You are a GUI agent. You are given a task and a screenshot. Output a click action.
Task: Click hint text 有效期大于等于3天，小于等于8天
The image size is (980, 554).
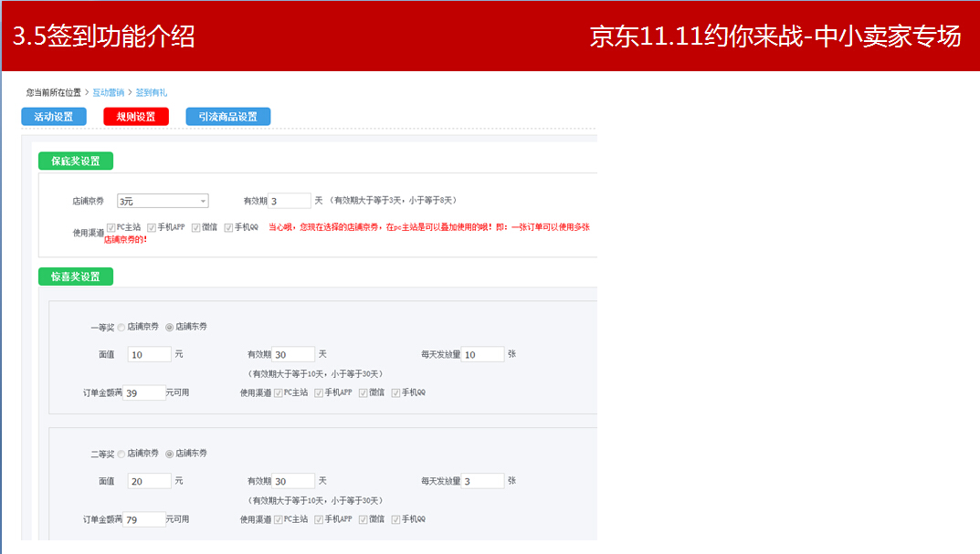(395, 201)
